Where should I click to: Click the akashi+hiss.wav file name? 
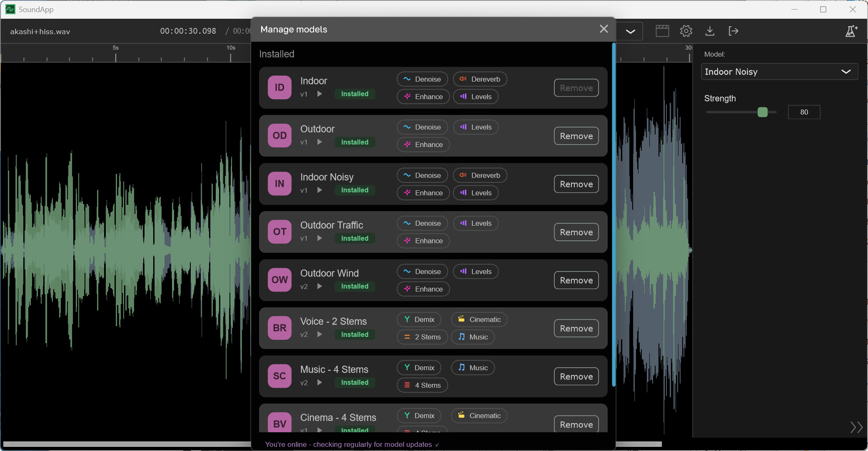tap(40, 32)
